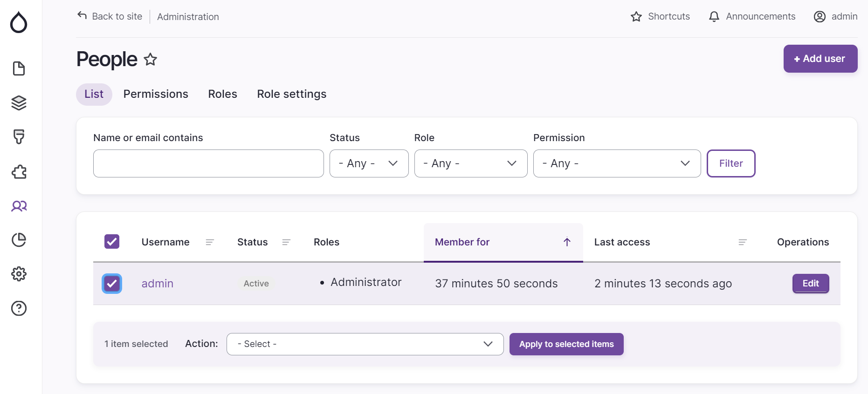Open the Content page icon in sidebar
This screenshot has width=868, height=394.
(19, 68)
